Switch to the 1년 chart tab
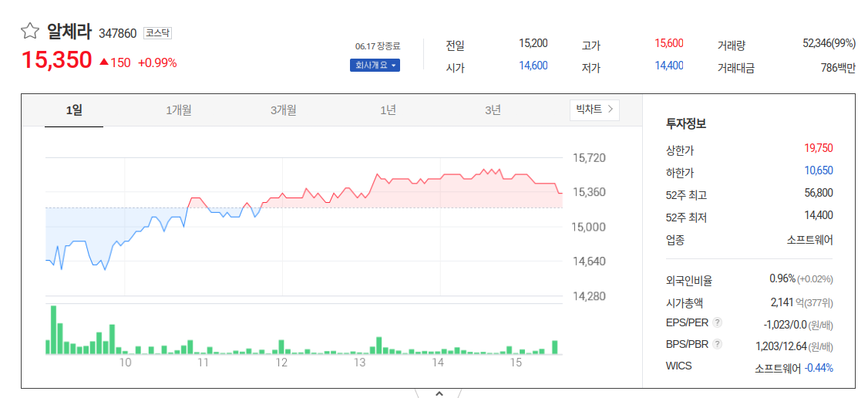The image size is (868, 398). coord(388,111)
